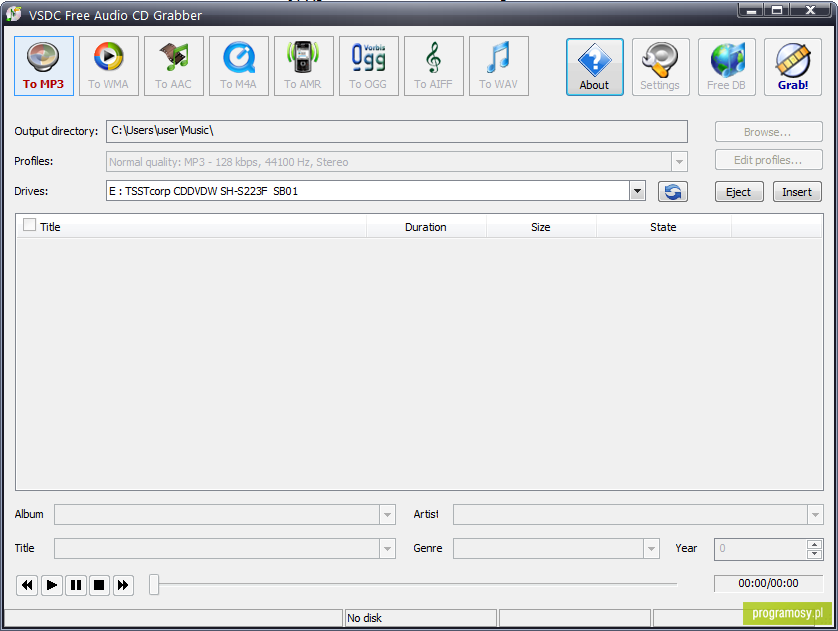Click the playback seek slider handle

pyautogui.click(x=154, y=585)
